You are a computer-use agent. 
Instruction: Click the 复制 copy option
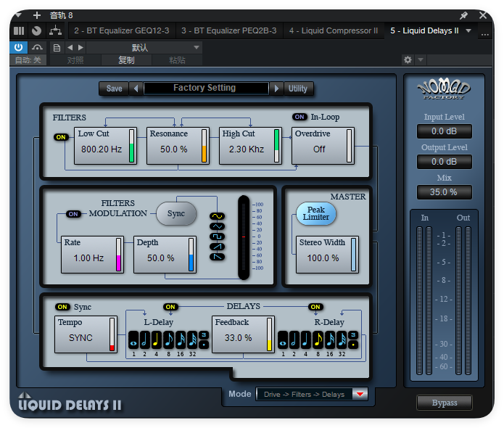pyautogui.click(x=126, y=60)
